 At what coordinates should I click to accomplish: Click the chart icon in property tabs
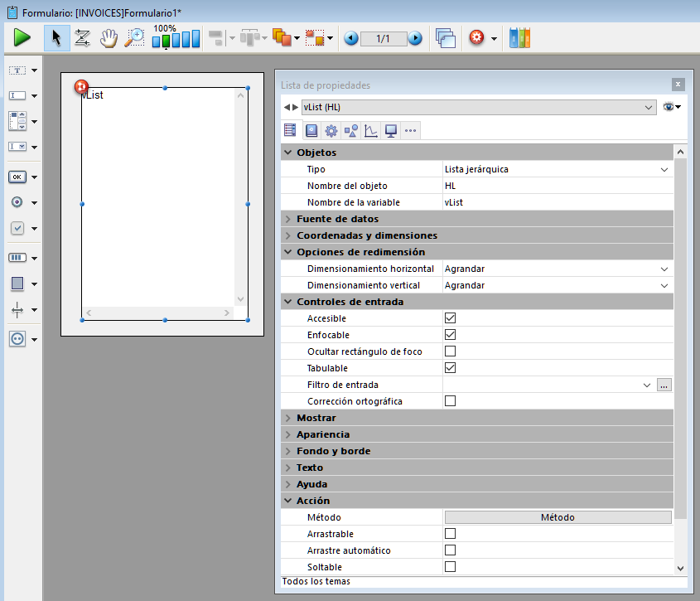point(371,130)
